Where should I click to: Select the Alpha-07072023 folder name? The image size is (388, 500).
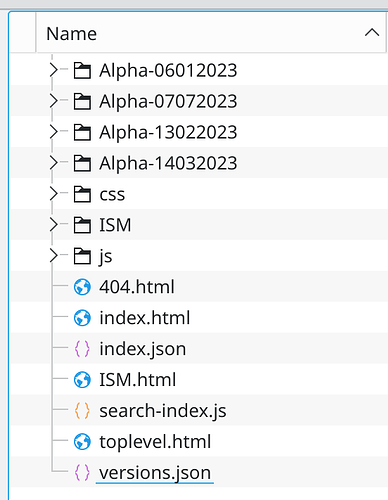click(168, 101)
